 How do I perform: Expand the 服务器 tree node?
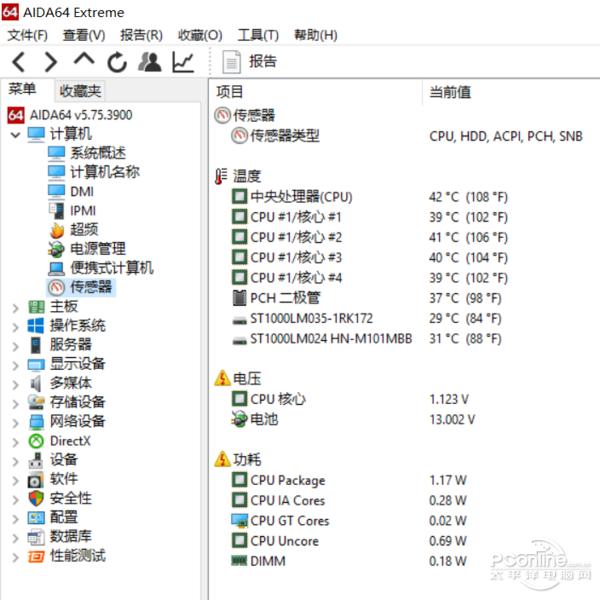click(15, 346)
